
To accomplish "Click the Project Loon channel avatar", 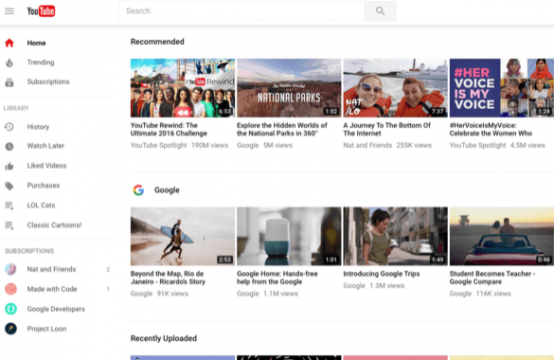I will (11, 329).
